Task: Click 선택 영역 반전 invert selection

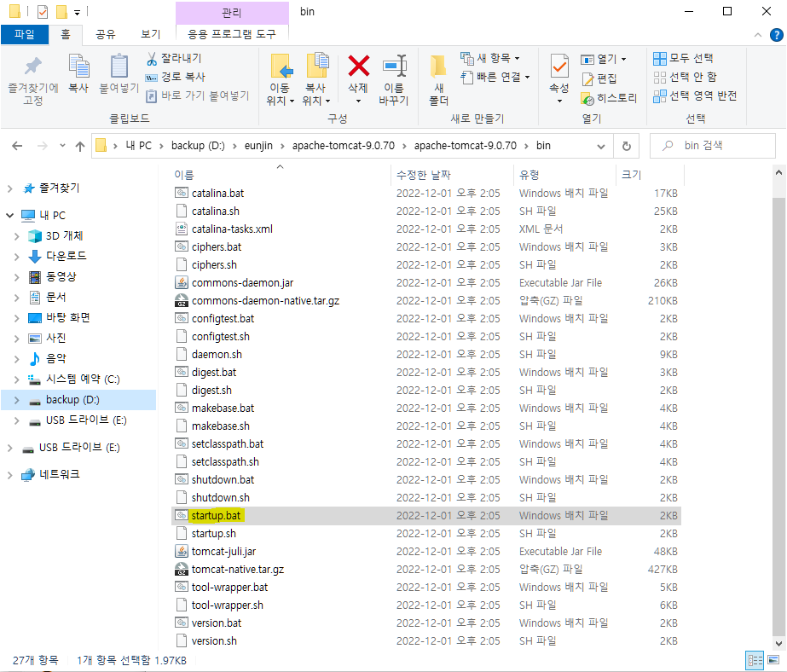Action: tap(695, 96)
